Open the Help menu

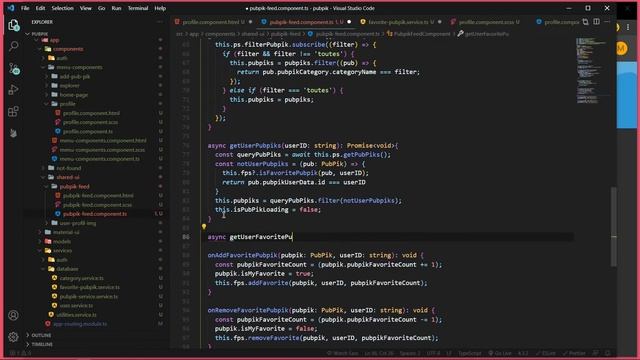(x=160, y=8)
